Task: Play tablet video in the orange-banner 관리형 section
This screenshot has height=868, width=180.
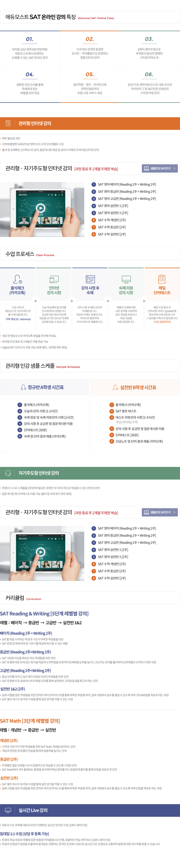Action: click(40, 208)
